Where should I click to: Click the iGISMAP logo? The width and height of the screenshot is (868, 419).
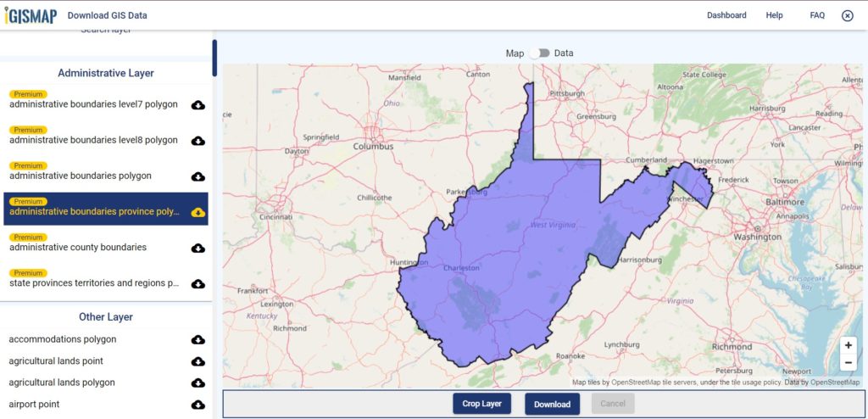(31, 15)
